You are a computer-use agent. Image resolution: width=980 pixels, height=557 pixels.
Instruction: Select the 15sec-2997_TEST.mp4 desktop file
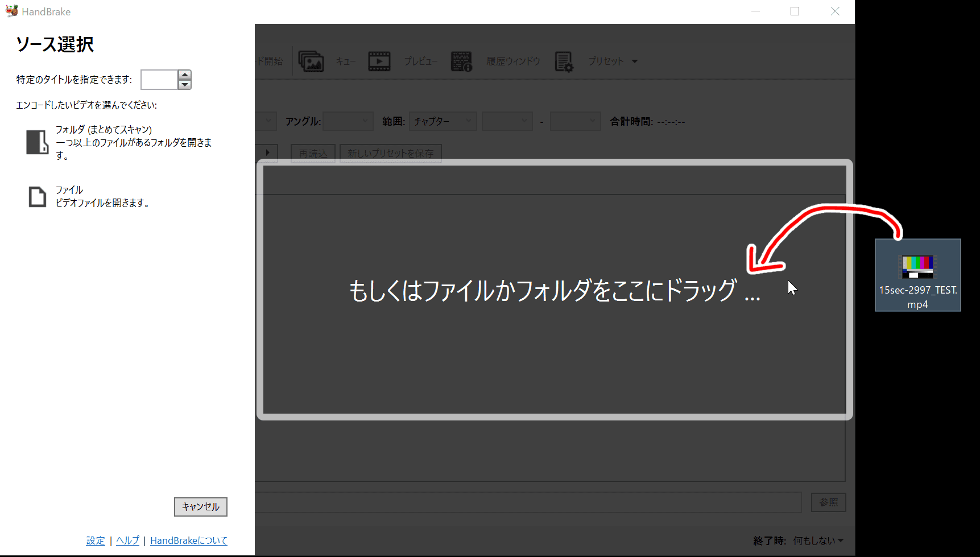pyautogui.click(x=917, y=275)
